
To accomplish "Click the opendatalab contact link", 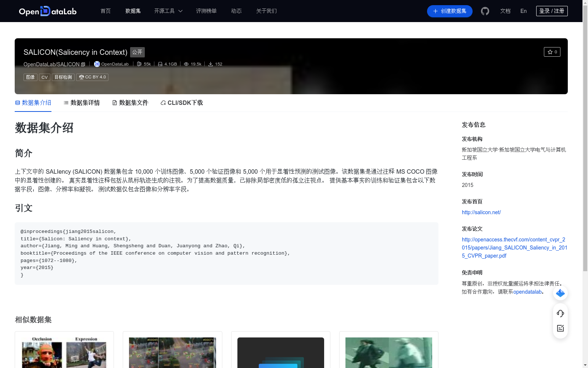I will click(x=527, y=292).
